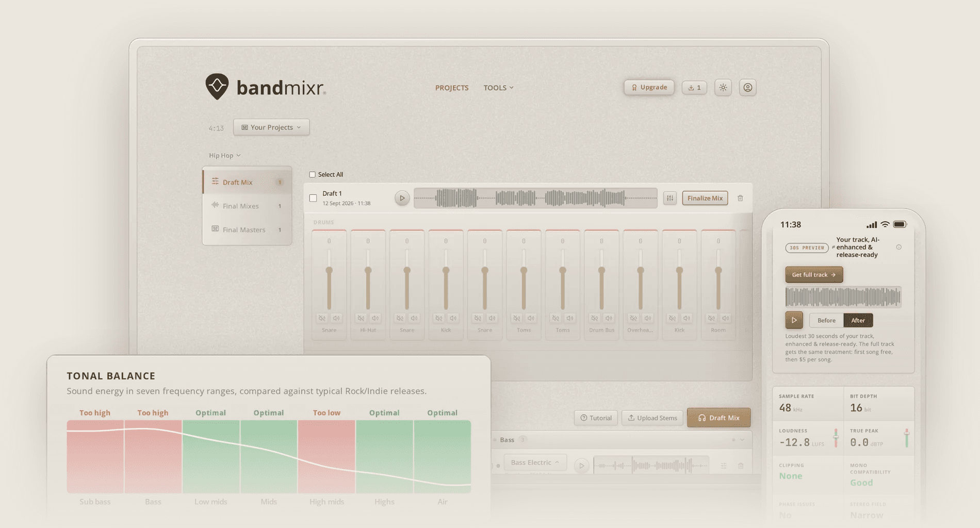Screen dimensions: 980x528
Task: Check the Select All checkbox
Action: click(312, 175)
